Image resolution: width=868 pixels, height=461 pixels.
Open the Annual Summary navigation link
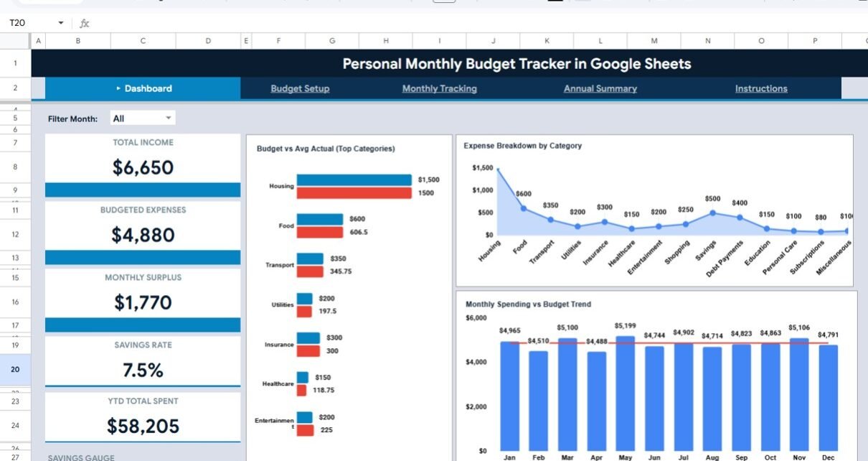[600, 88]
